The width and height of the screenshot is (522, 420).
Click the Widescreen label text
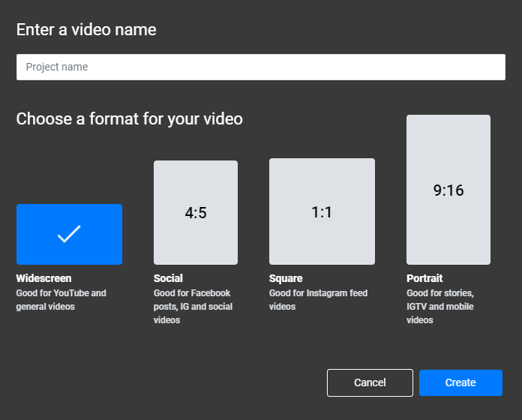coord(43,278)
